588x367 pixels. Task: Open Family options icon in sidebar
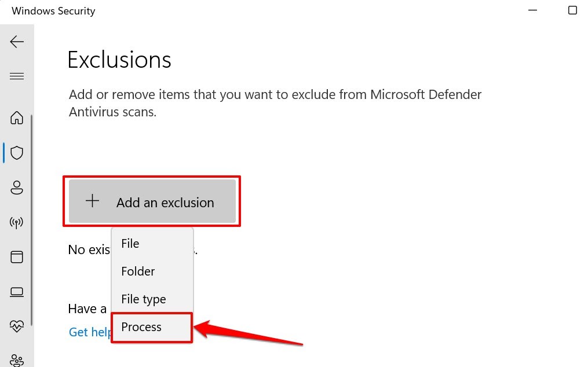pyautogui.click(x=17, y=359)
